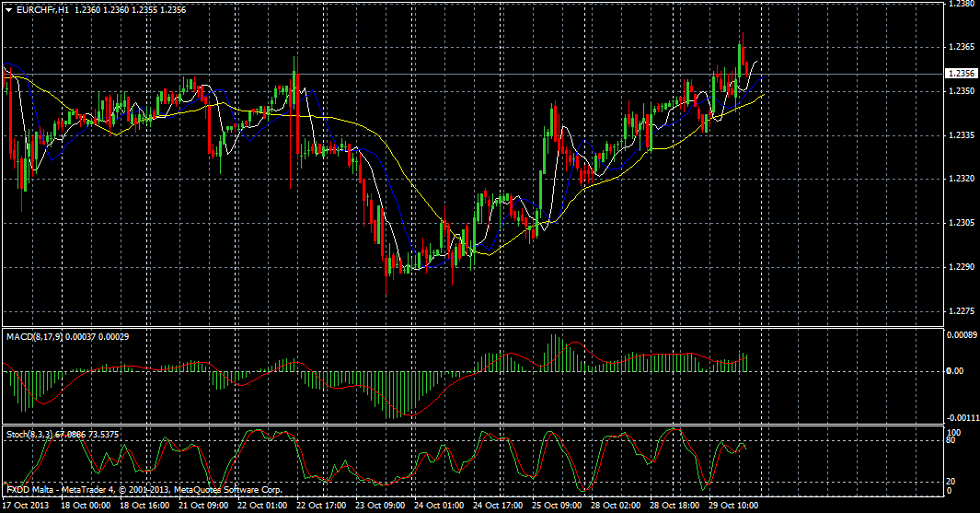This screenshot has height=513, width=980.
Task: Click the Stoch(8,3,3) indicator label
Action: coord(31,434)
